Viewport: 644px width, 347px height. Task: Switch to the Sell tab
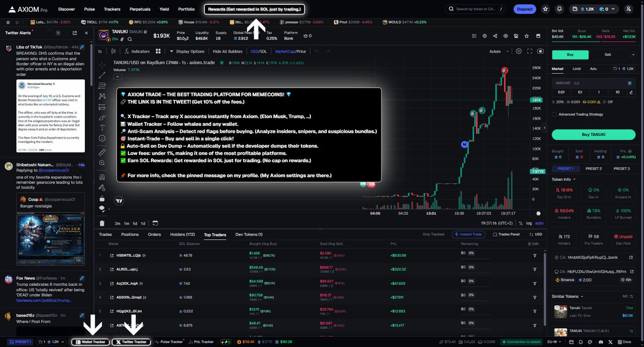[608, 54]
